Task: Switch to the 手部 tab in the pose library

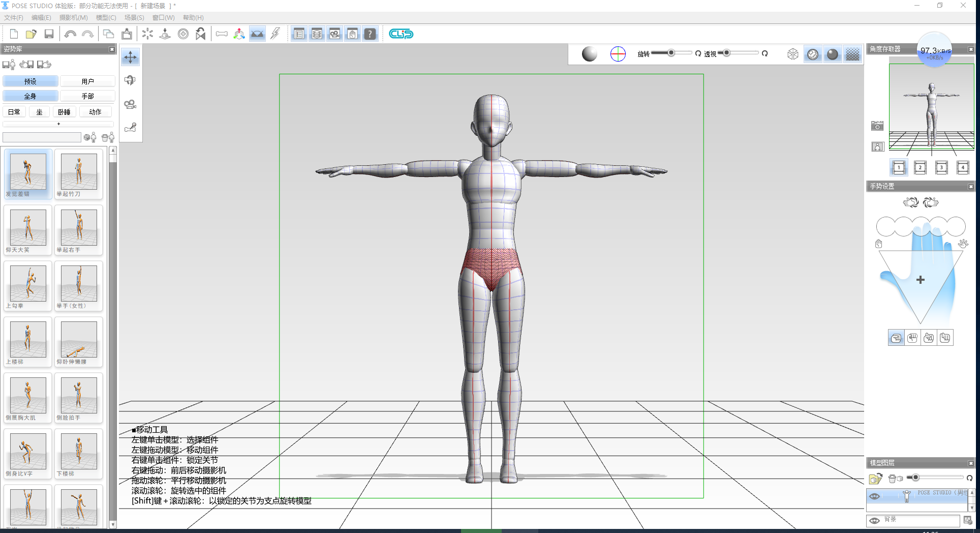Action: [88, 96]
